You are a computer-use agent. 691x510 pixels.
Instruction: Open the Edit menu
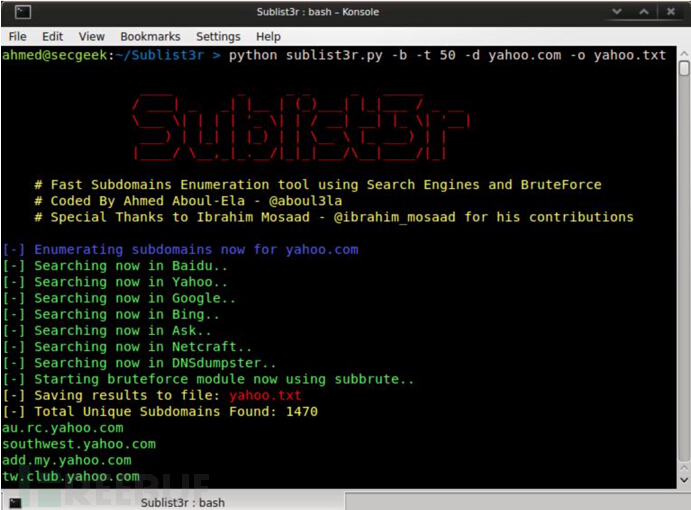52,37
